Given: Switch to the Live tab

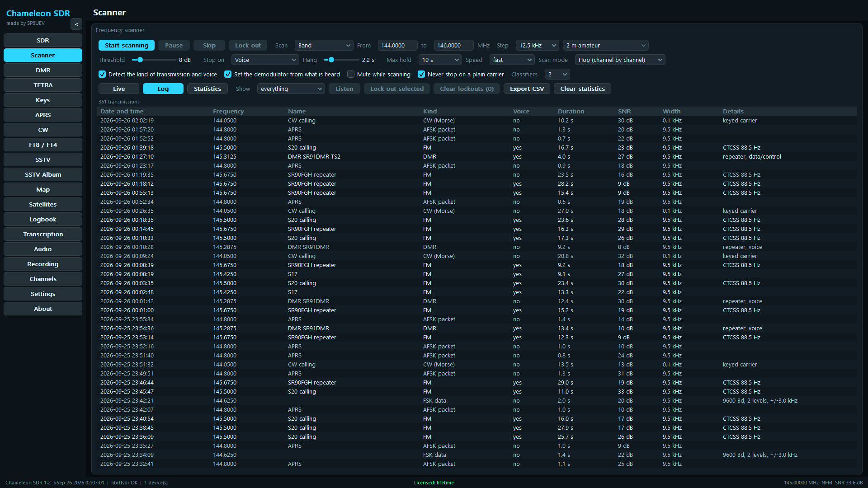Looking at the screenshot, I should [x=119, y=89].
